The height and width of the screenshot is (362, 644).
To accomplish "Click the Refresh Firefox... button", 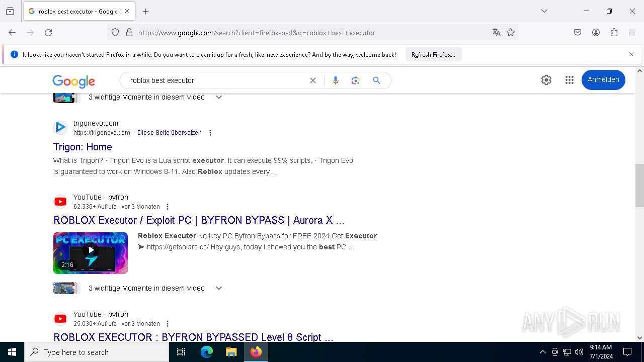I will (x=433, y=54).
